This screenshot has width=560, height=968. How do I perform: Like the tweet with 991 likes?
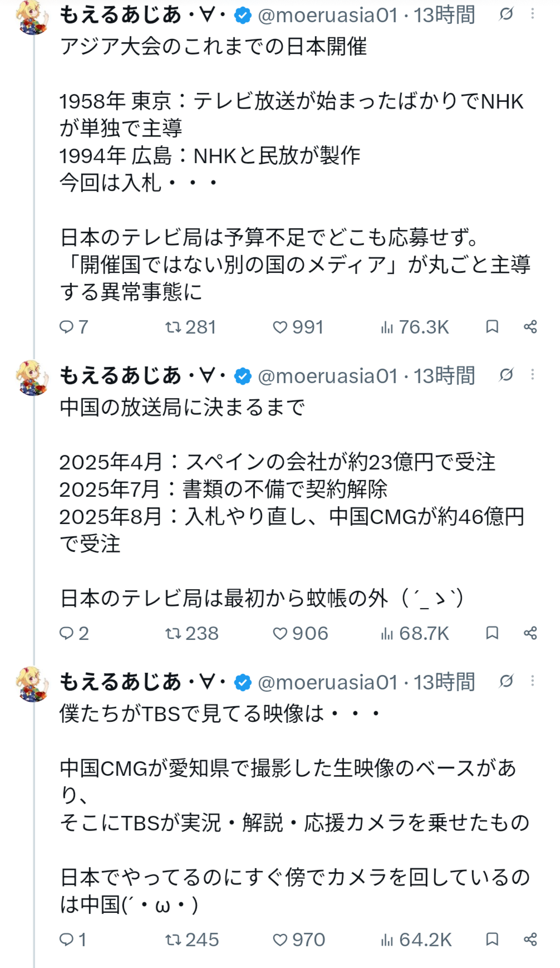tap(298, 327)
